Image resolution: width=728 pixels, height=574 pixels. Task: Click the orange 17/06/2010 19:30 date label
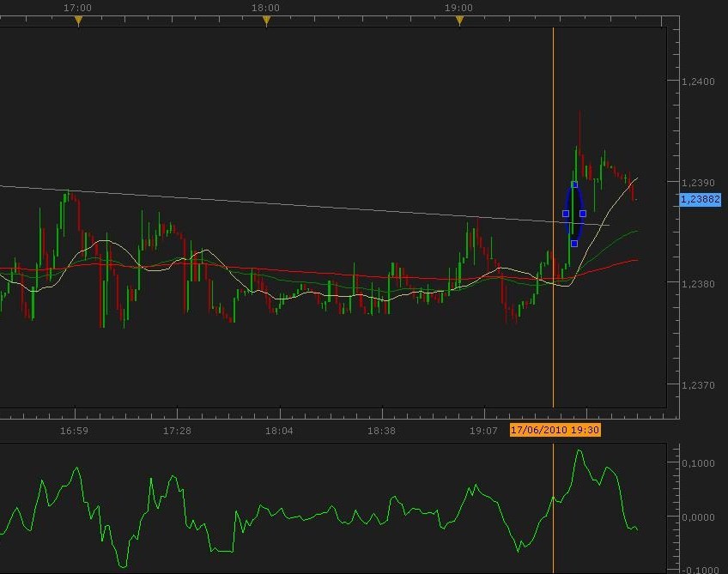(555, 430)
